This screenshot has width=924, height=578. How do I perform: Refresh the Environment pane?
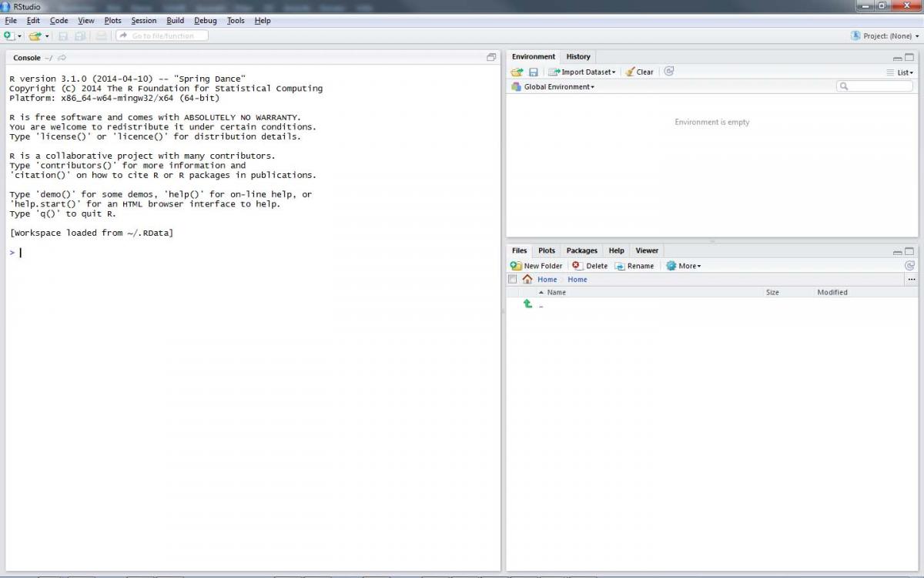coord(669,71)
